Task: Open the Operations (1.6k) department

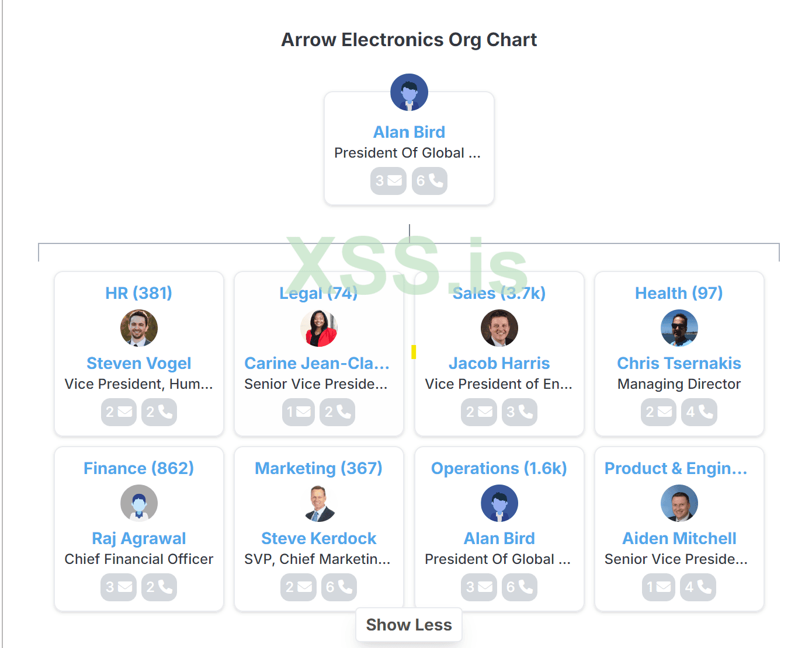Action: coord(499,468)
